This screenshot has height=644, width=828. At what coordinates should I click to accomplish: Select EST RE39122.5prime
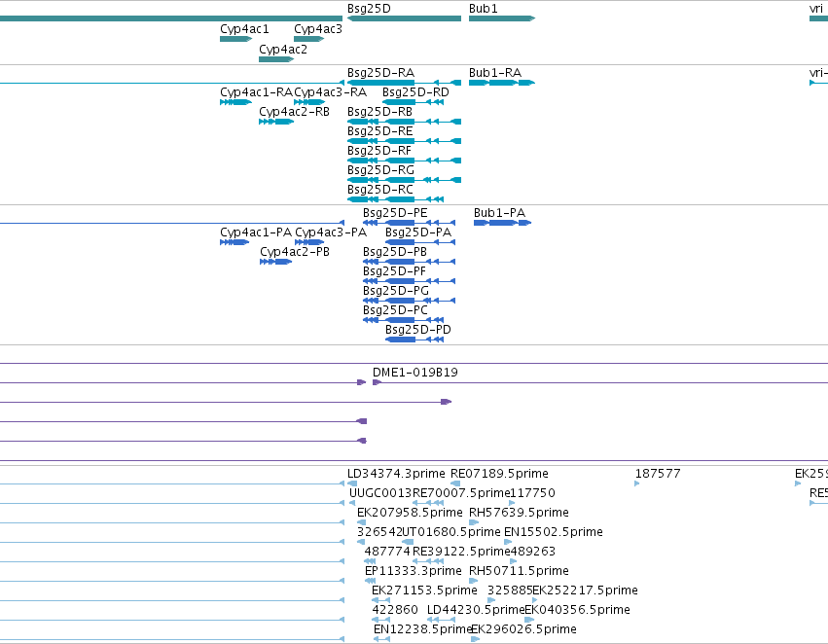coord(428,561)
